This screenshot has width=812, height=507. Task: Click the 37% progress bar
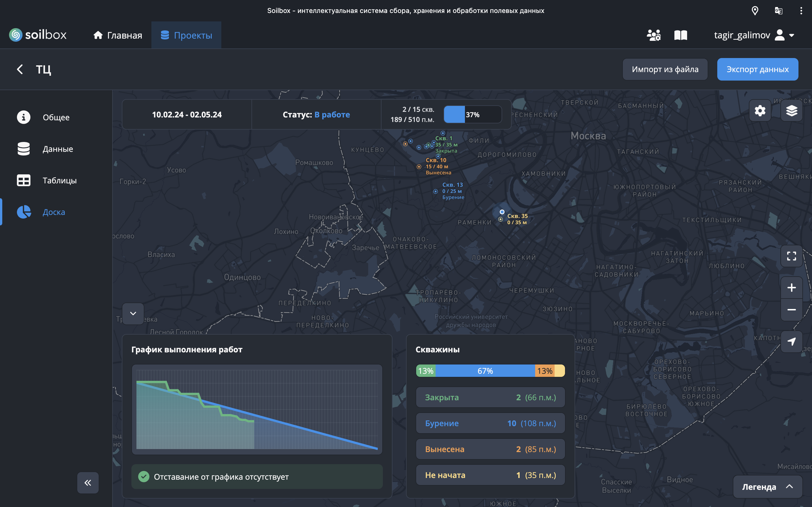[473, 115]
